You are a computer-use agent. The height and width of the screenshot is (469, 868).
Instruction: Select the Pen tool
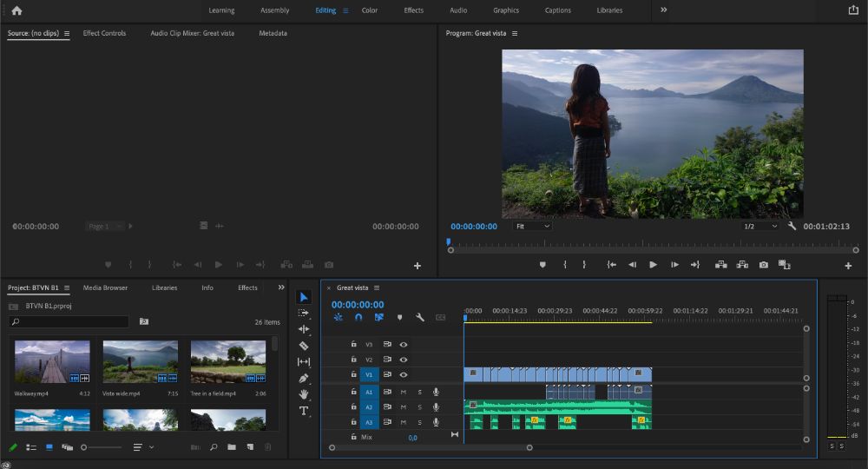(303, 378)
